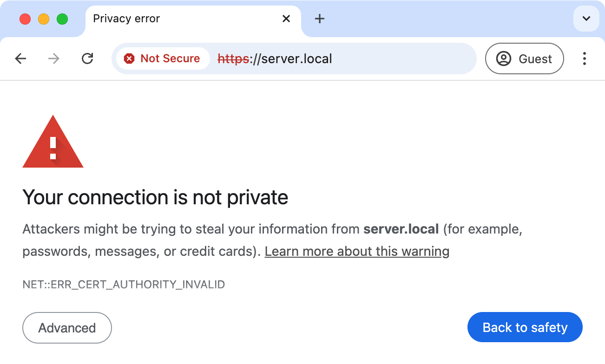The height and width of the screenshot is (364, 605).
Task: Reload the server.local page
Action: tap(87, 58)
